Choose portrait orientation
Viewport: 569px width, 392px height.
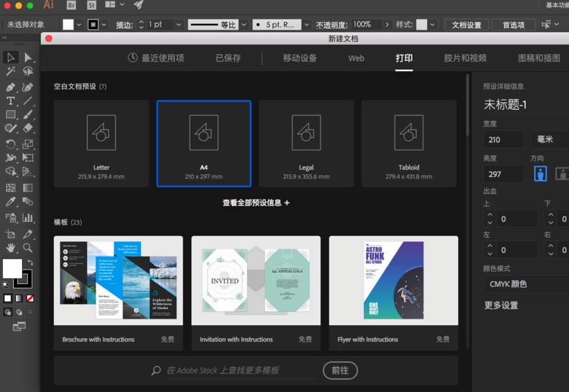541,174
